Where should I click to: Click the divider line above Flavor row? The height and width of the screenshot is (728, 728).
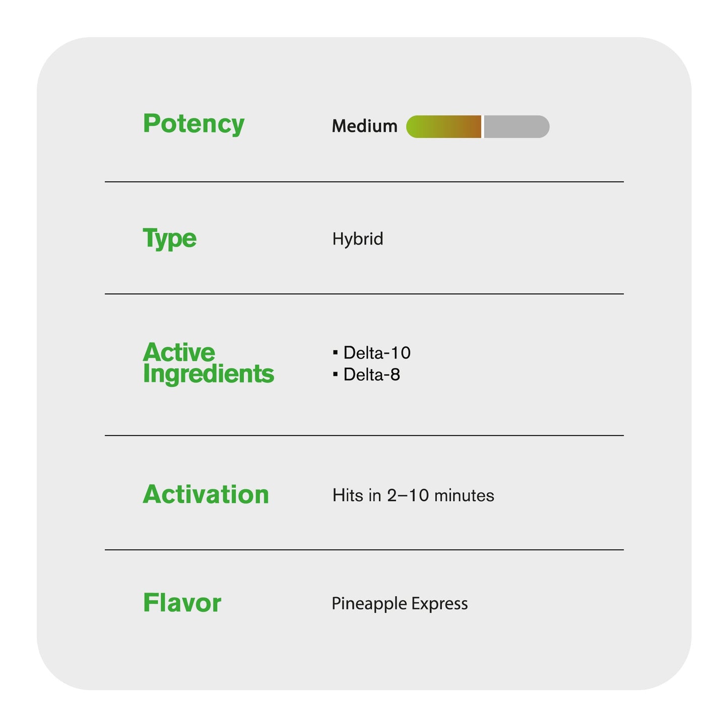[x=364, y=550]
